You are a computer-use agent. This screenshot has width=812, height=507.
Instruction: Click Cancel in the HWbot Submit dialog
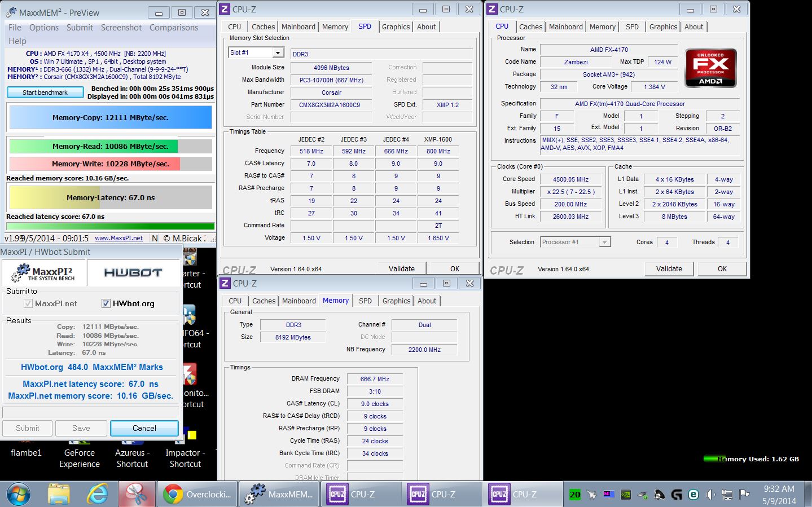click(x=144, y=428)
